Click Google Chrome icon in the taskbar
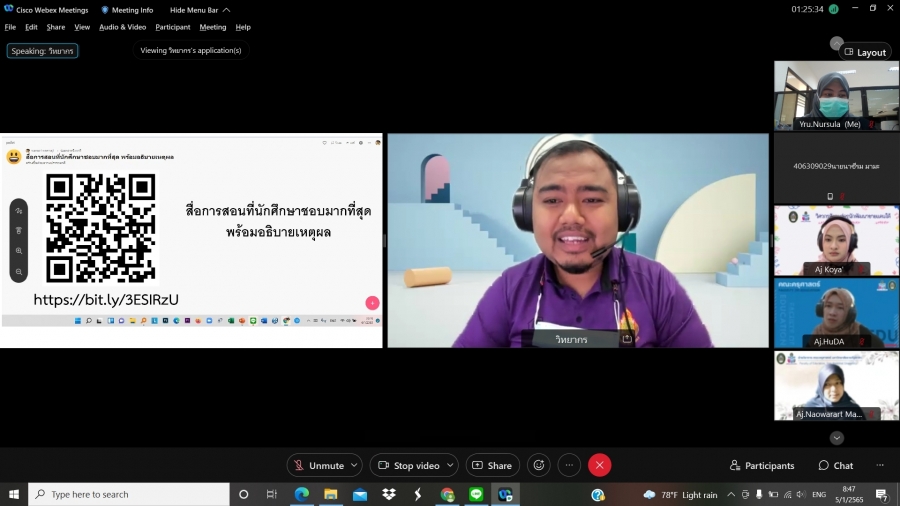The image size is (900, 506). pos(447,494)
